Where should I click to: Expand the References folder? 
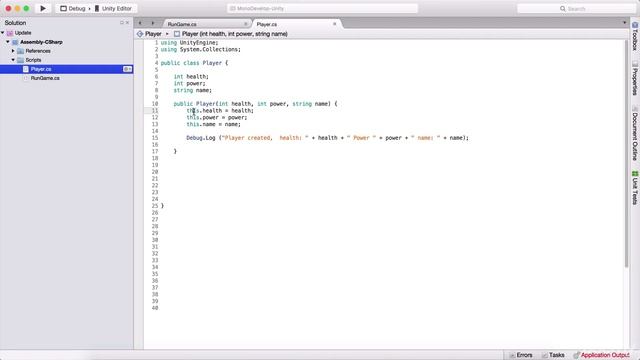click(13, 51)
